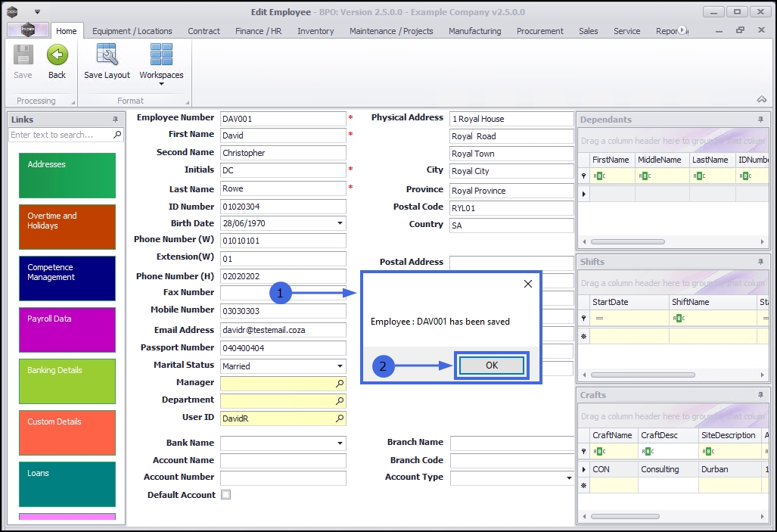This screenshot has width=777, height=532.
Task: Click the search magnifier in Manager field
Action: coord(340,384)
